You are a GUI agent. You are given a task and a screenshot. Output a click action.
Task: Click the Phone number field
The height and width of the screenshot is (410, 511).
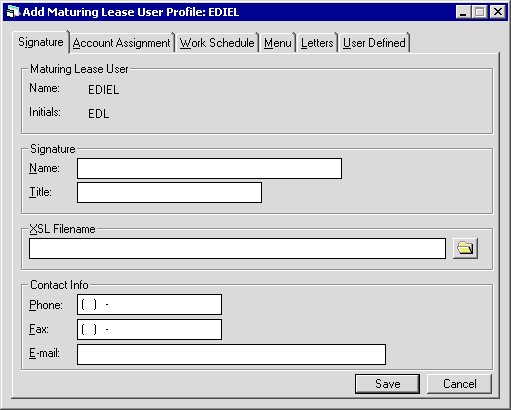click(x=149, y=304)
